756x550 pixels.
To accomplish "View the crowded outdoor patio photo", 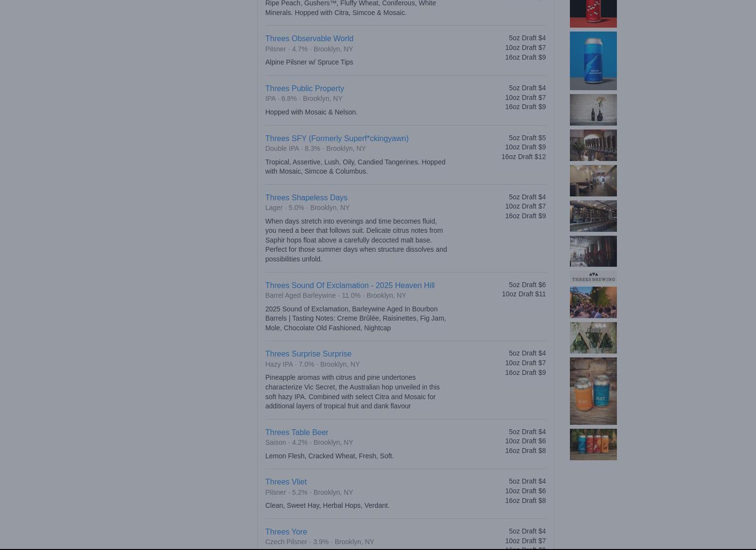I will click(593, 302).
